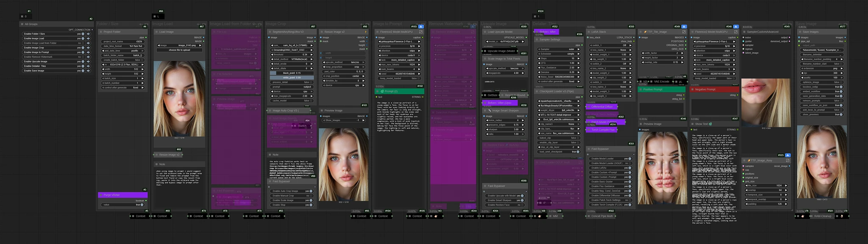This screenshot has width=868, height=244.
Task: Toggle the Purge VRAM value switch
Action: (x=142, y=205)
